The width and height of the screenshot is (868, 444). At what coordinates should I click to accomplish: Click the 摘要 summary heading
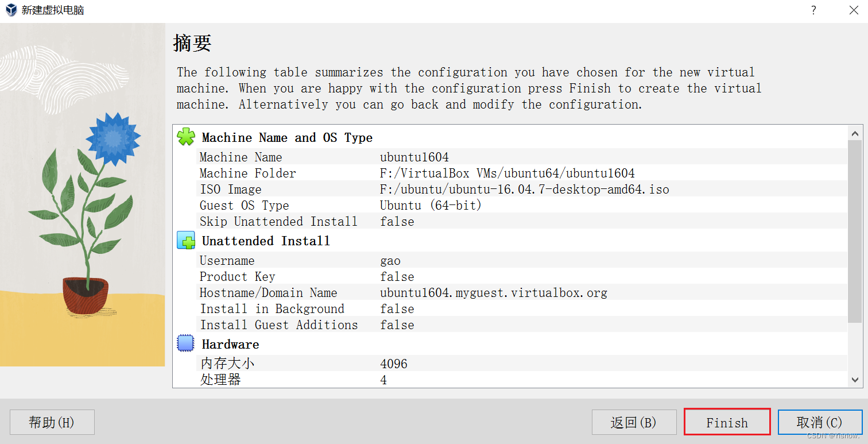(x=192, y=43)
